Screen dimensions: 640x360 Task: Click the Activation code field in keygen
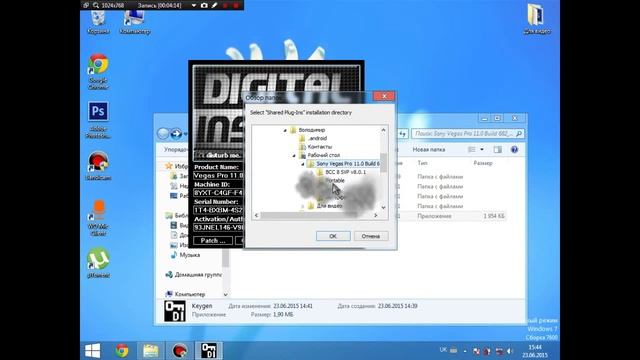[219, 227]
